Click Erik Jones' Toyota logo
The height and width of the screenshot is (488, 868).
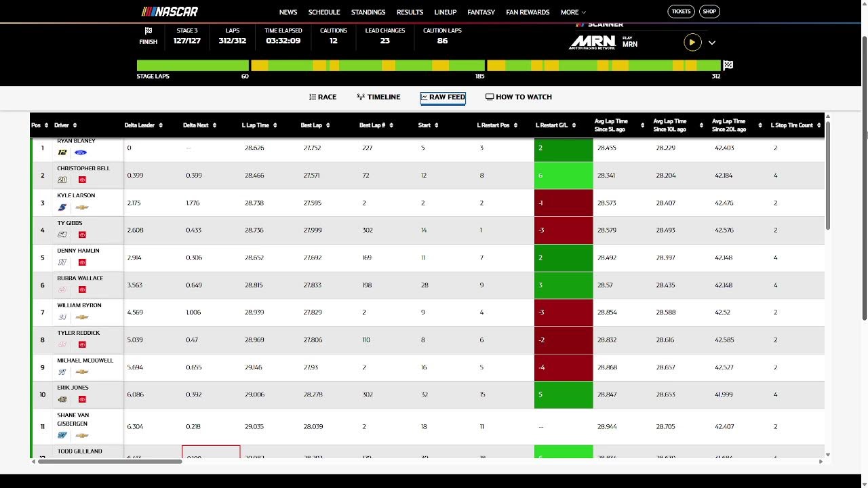(x=82, y=399)
